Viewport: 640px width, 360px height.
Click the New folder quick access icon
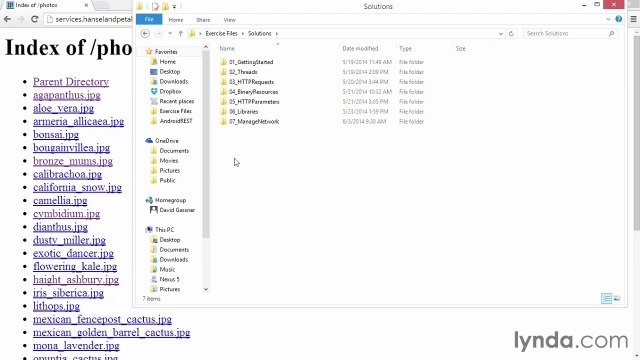click(x=165, y=7)
